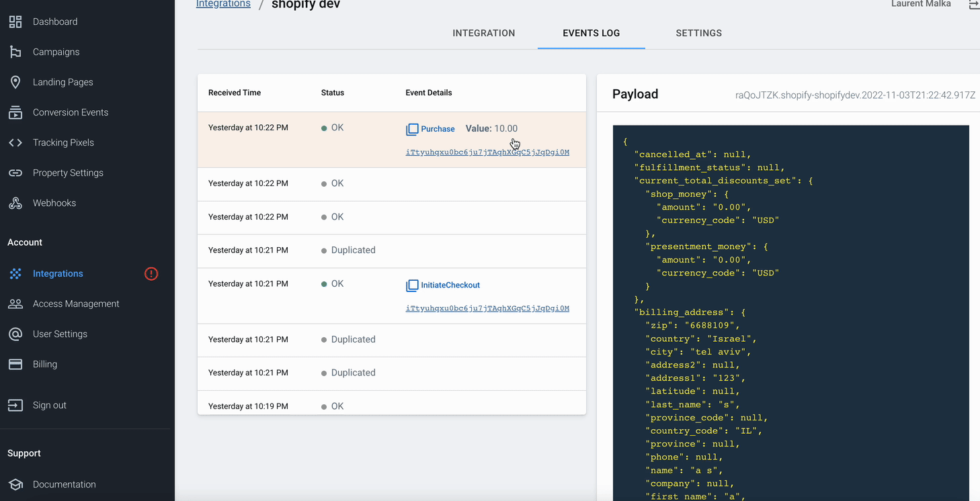Select the EVENTS LOG tab
The width and height of the screenshot is (980, 501).
[591, 33]
